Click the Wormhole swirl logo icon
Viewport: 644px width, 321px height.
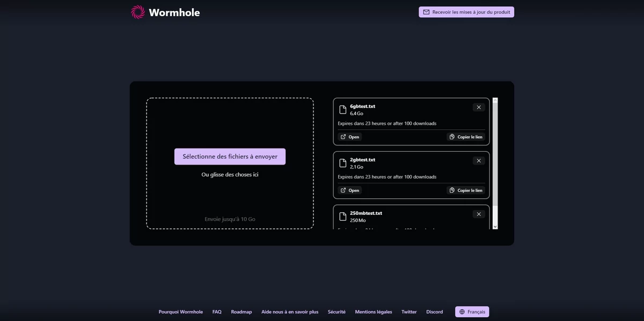pyautogui.click(x=138, y=12)
